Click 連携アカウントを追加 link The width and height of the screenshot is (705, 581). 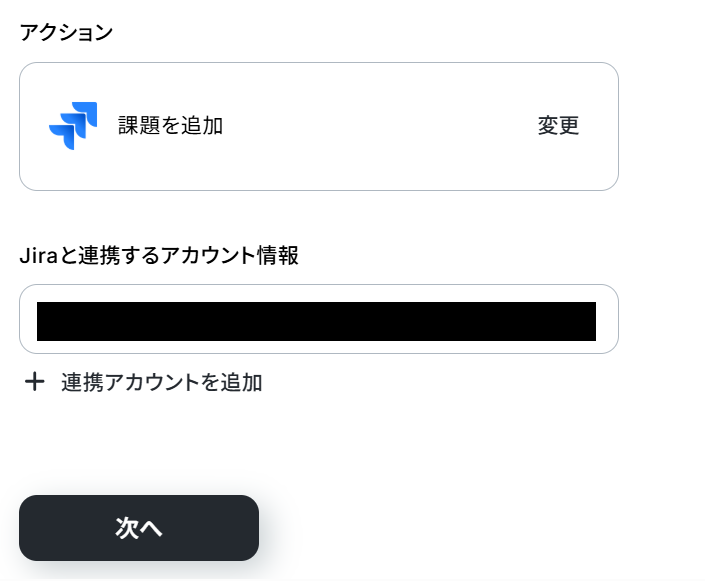pyautogui.click(x=161, y=382)
